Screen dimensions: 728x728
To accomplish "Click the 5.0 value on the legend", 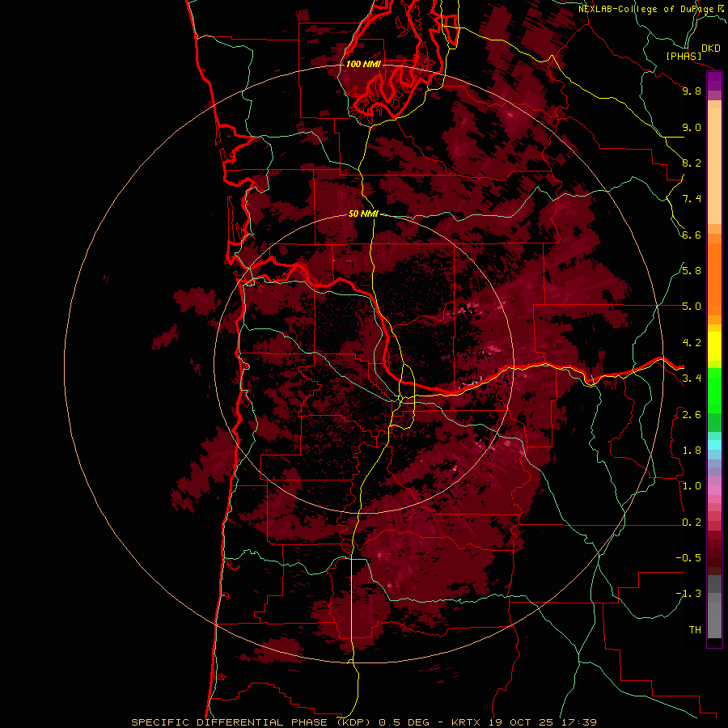I will (692, 307).
